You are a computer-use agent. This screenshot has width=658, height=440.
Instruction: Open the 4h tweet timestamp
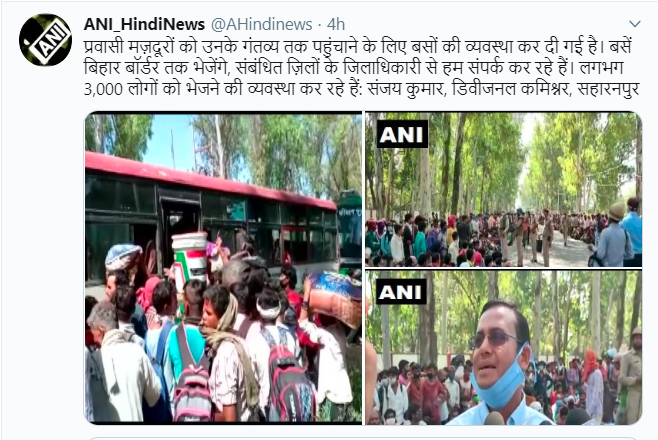(x=336, y=24)
